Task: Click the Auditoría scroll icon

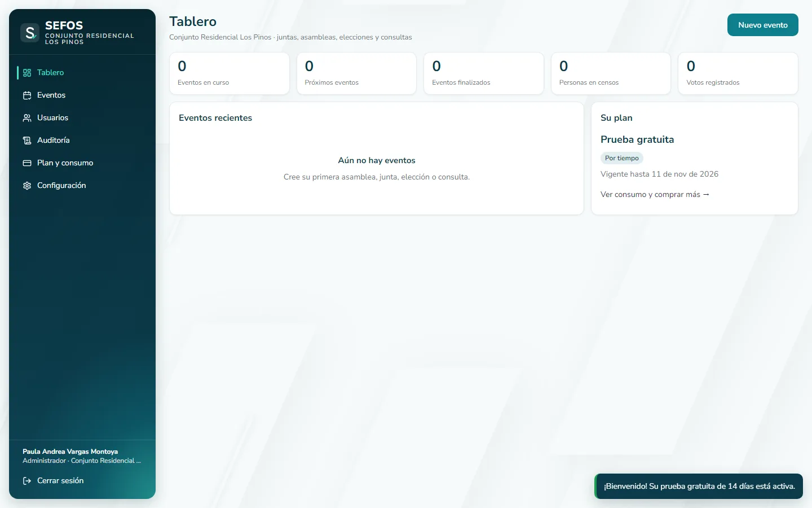Action: (x=27, y=141)
